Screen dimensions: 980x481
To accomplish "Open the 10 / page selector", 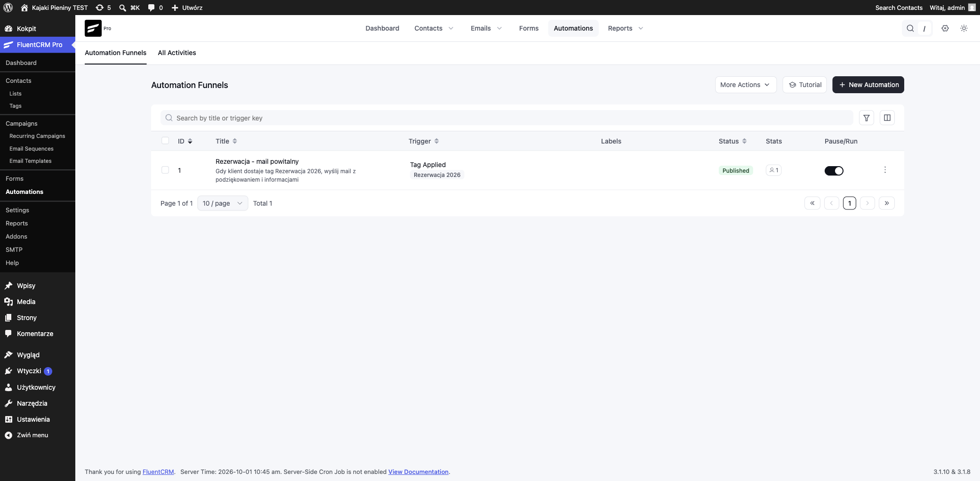I will [x=223, y=203].
